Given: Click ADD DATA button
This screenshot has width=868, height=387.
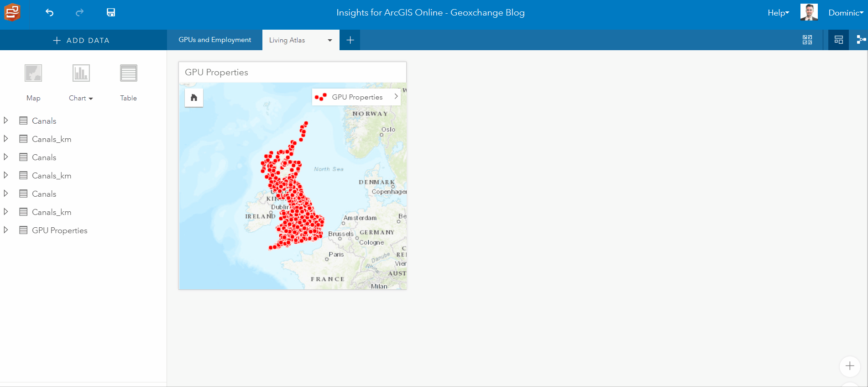Looking at the screenshot, I should point(81,40).
